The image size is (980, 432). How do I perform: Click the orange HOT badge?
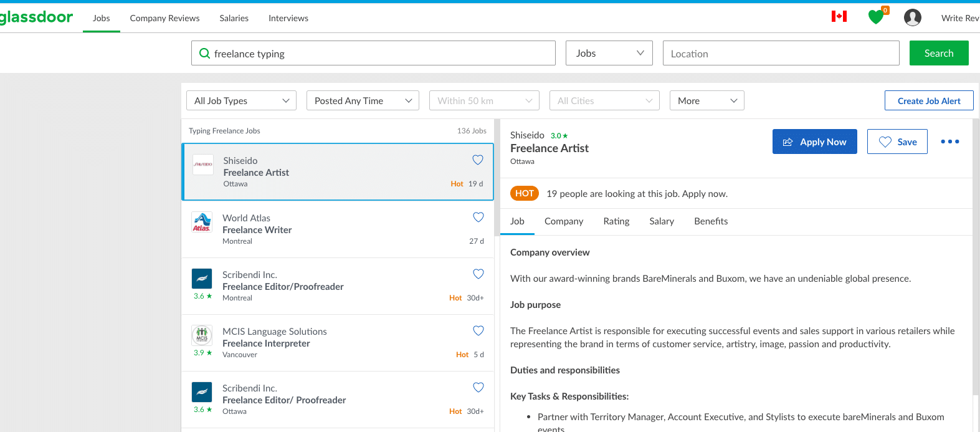525,193
